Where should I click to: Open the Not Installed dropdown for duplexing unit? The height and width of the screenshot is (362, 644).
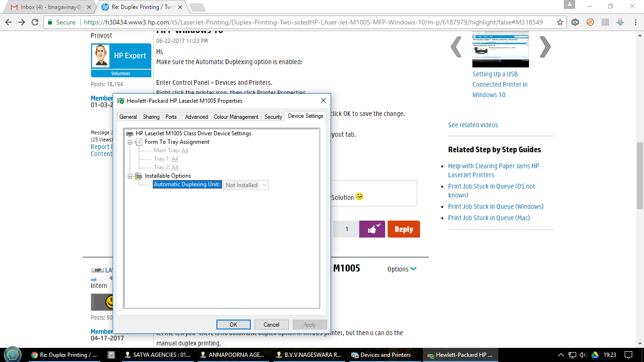[246, 185]
